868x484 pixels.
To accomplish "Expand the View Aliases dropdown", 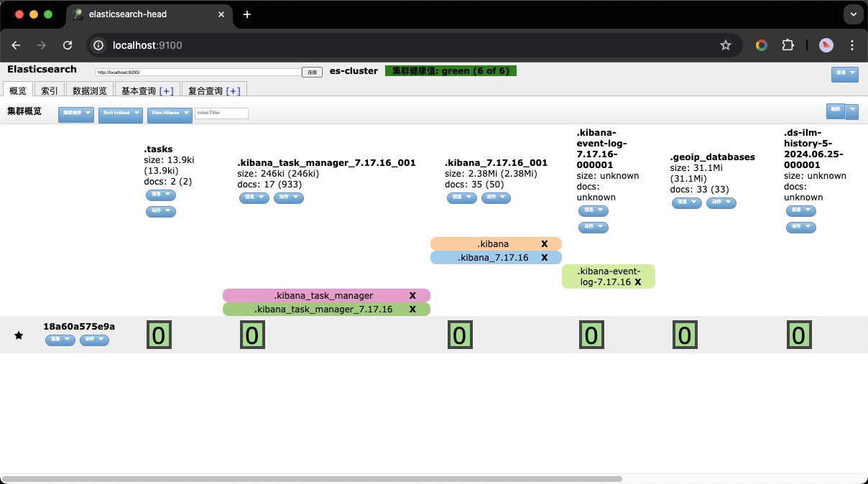I will coord(170,113).
